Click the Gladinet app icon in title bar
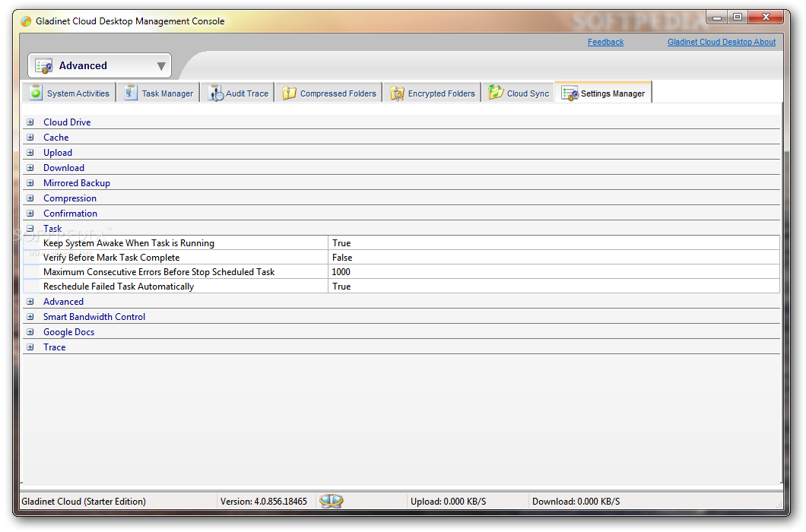 (x=26, y=21)
